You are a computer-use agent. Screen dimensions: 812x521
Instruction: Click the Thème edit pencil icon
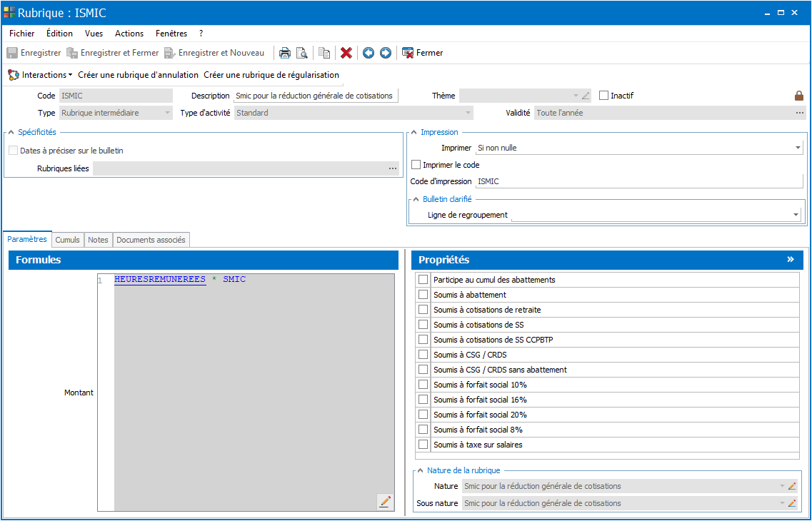tap(586, 96)
